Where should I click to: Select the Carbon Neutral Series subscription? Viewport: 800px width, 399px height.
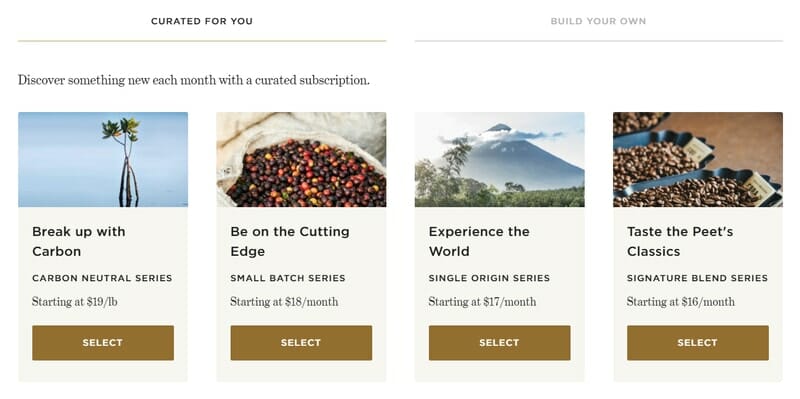click(103, 343)
